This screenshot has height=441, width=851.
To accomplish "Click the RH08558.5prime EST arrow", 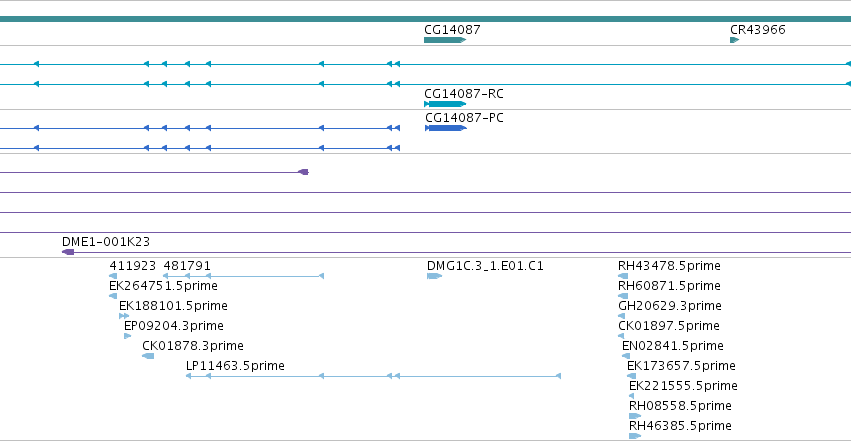I will click(x=635, y=416).
